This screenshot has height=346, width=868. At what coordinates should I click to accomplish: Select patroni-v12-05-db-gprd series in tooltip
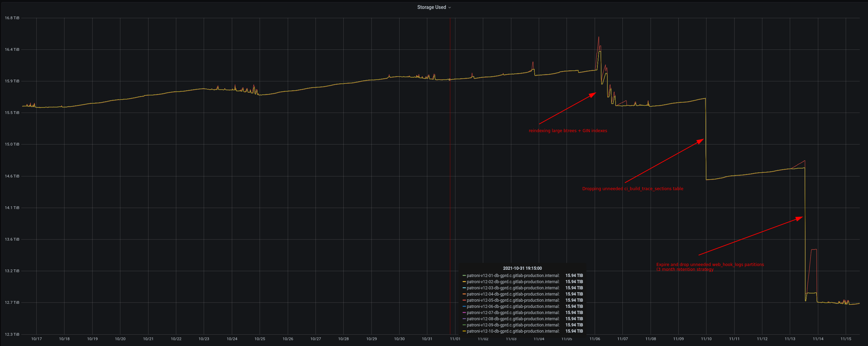coord(523,300)
